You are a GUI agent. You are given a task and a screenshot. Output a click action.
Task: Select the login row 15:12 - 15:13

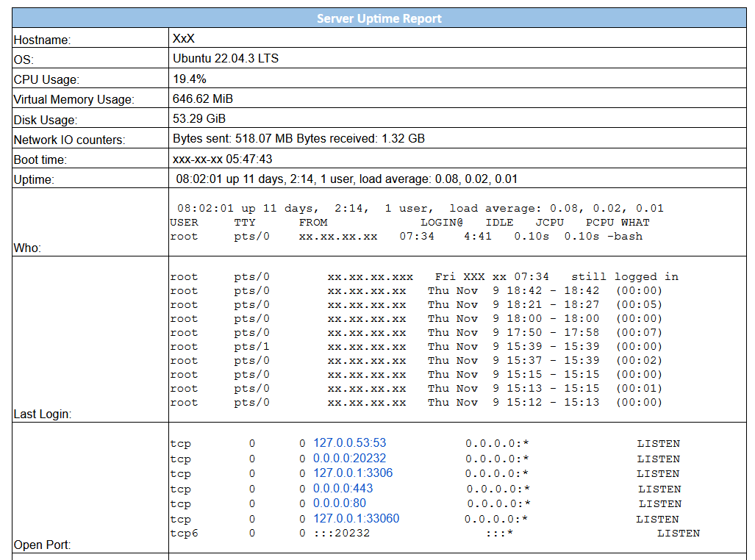point(417,403)
